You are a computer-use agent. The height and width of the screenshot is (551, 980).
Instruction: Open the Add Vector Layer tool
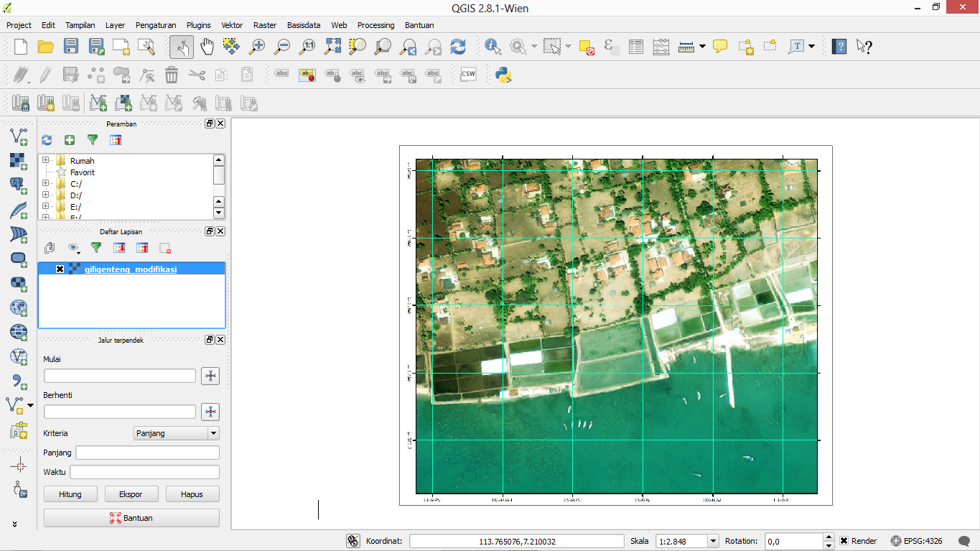click(19, 135)
